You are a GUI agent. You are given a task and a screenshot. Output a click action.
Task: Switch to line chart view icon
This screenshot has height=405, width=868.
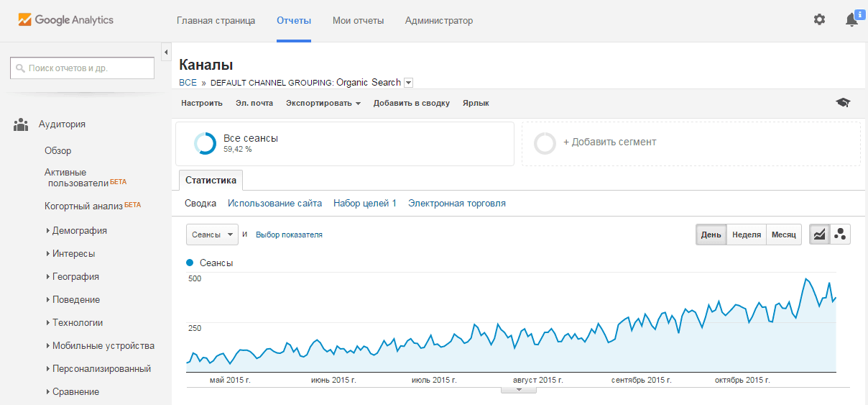coord(820,235)
